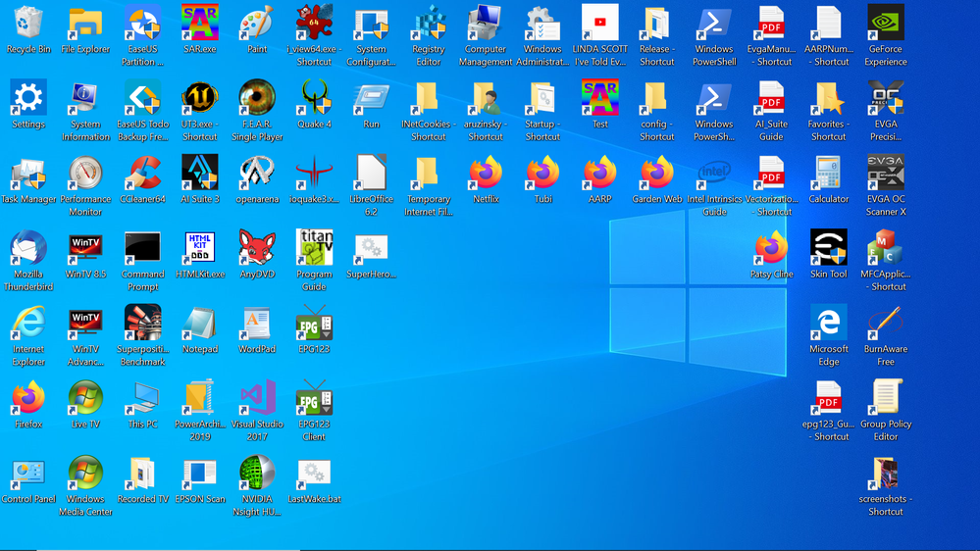
Task: Select the PowerArchiver 2019 icon
Action: [200, 397]
